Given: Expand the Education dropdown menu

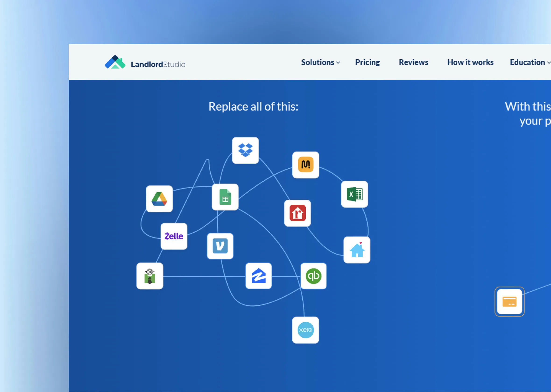Looking at the screenshot, I should tap(530, 62).
